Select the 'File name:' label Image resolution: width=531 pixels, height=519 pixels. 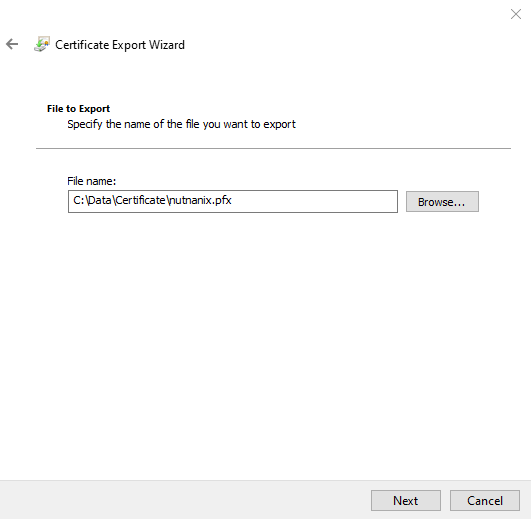pyautogui.click(x=91, y=181)
